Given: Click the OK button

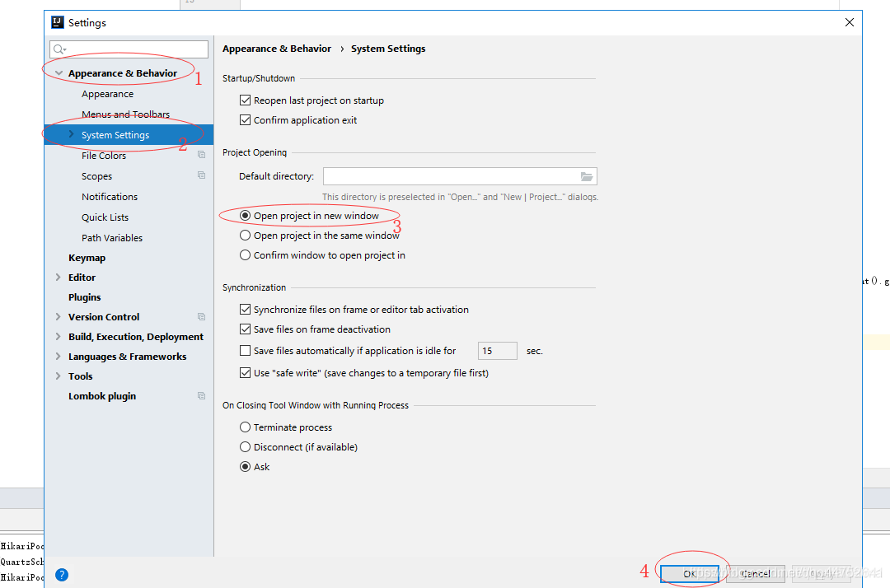Looking at the screenshot, I should click(x=690, y=574).
